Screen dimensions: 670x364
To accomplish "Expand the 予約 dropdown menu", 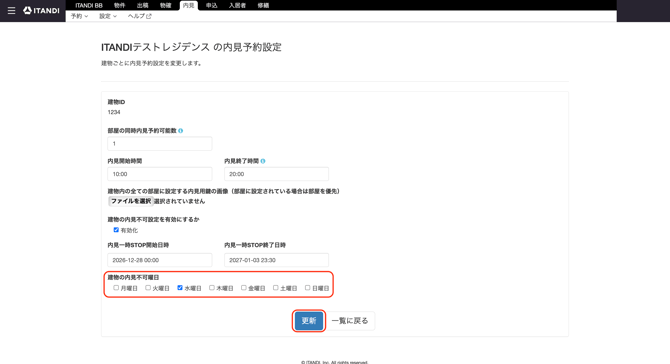I will click(x=79, y=16).
